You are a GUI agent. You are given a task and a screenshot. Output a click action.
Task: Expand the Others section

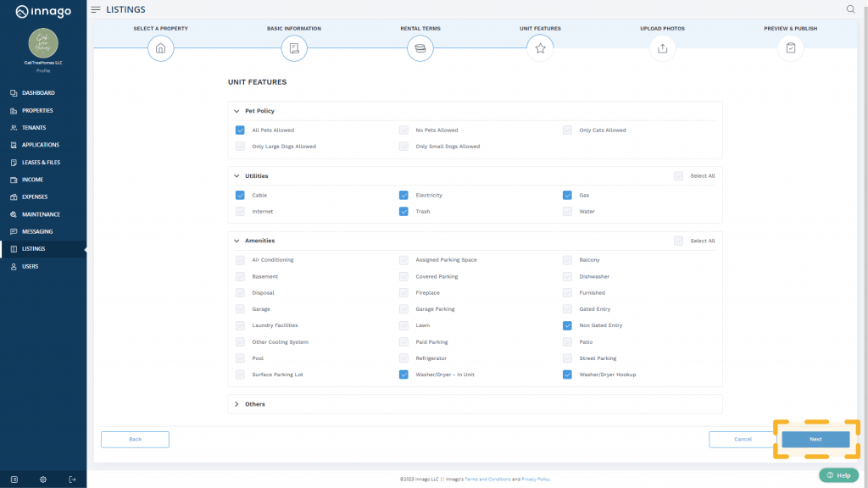pyautogui.click(x=236, y=404)
